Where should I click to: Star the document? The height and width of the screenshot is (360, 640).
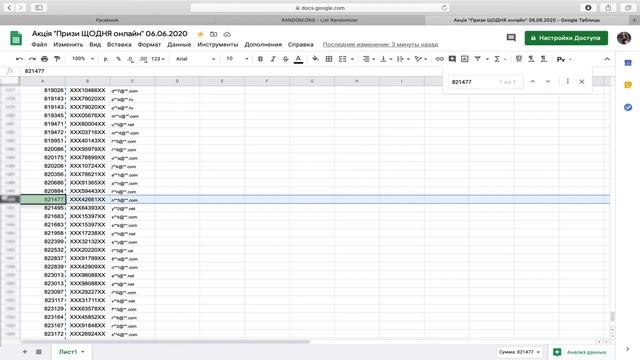click(x=200, y=34)
